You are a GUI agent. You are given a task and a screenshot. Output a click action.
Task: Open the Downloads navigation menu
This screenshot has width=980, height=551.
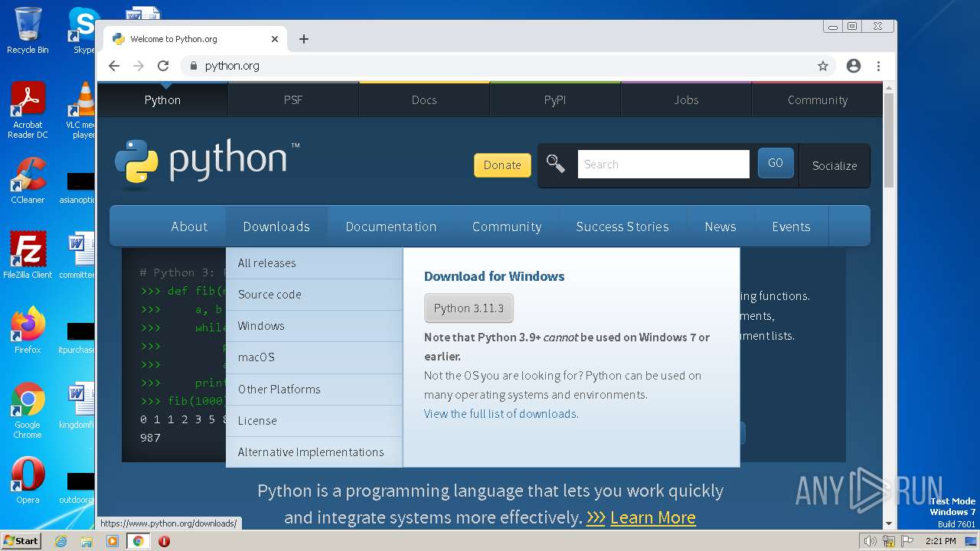point(276,227)
